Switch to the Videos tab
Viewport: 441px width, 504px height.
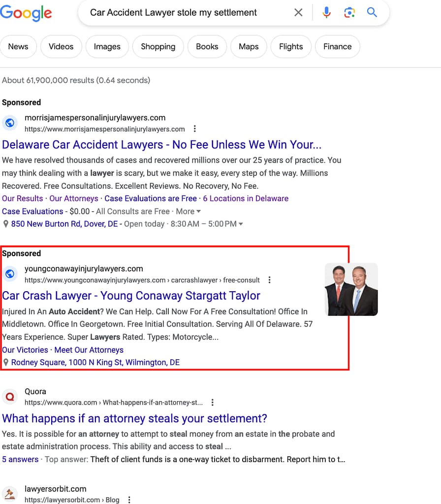point(61,47)
